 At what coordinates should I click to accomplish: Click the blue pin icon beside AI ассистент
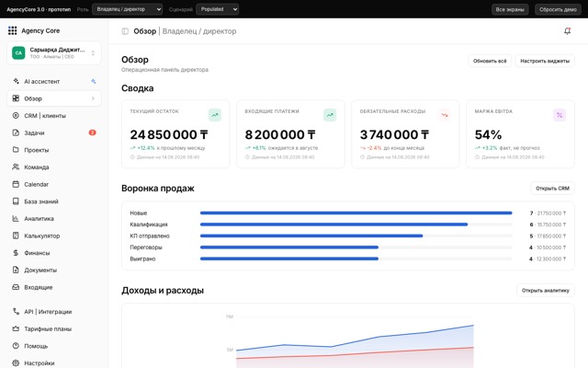point(94,81)
